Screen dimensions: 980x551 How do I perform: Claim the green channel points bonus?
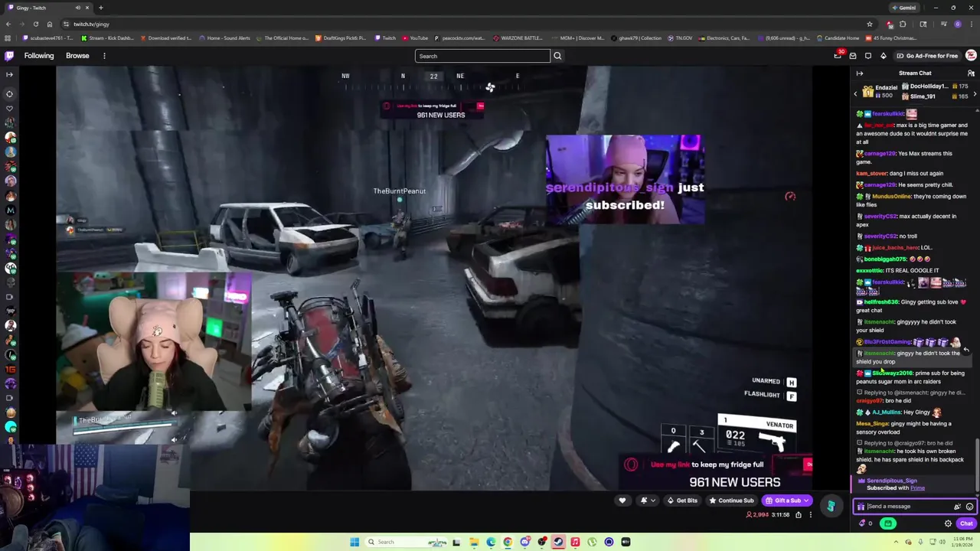tap(888, 523)
